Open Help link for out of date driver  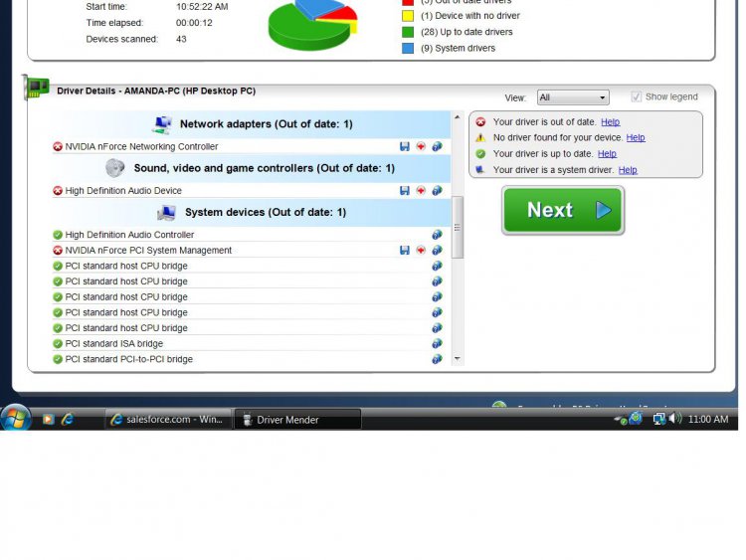point(610,121)
